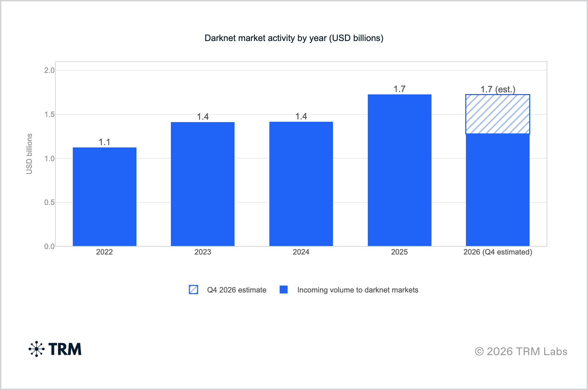Click the '© 2026 TRM Labs' copyright text
Viewport: 588px width, 390px height.
pyautogui.click(x=521, y=351)
